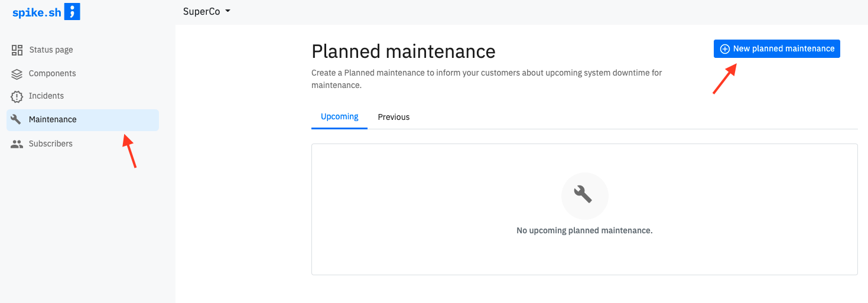Open the Subscribers sidebar link
Viewport: 868px width, 303px height.
coord(51,144)
